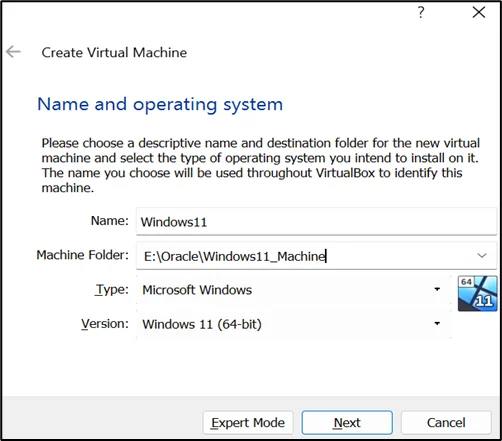
Task: Close the Create Virtual Machine dialog
Action: 479,13
